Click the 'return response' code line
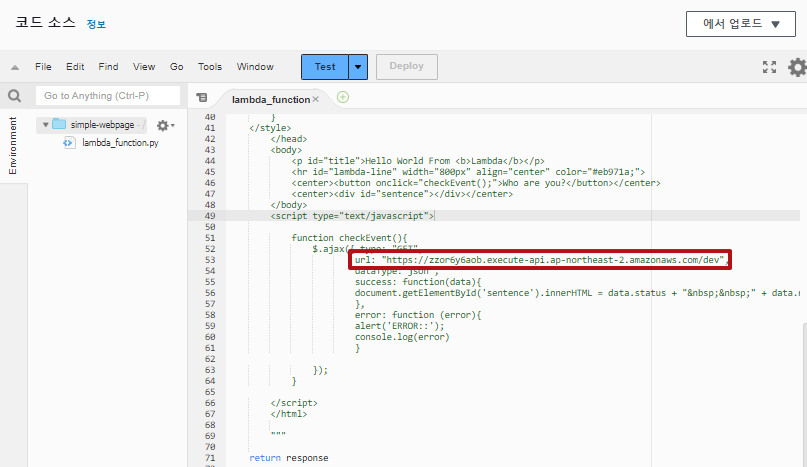807x467 pixels. 289,458
